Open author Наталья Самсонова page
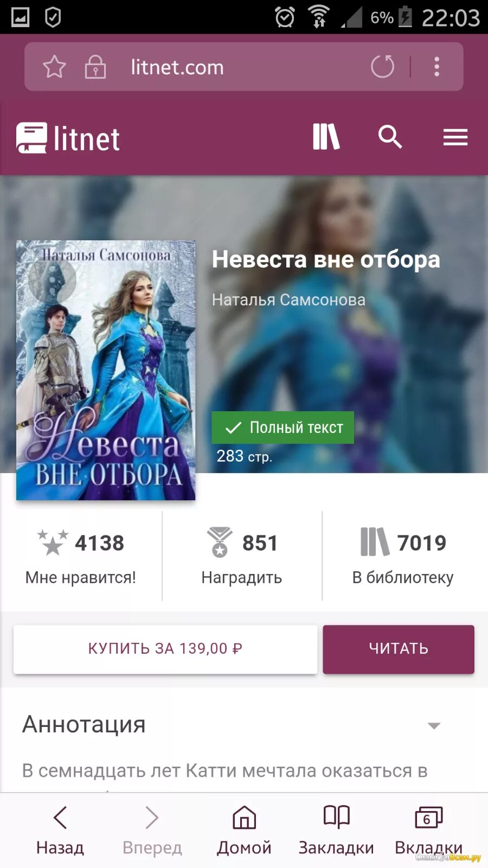Image resolution: width=488 pixels, height=868 pixels. pos(288,299)
